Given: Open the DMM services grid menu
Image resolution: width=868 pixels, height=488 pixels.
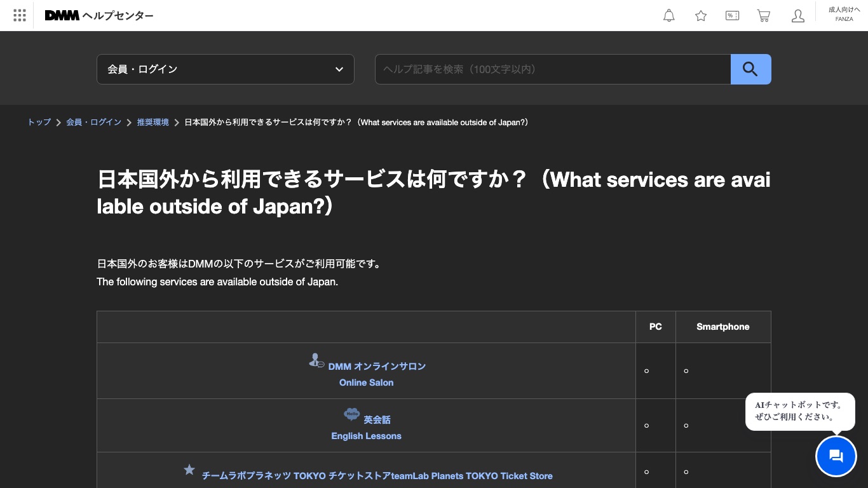Looking at the screenshot, I should 20,15.
